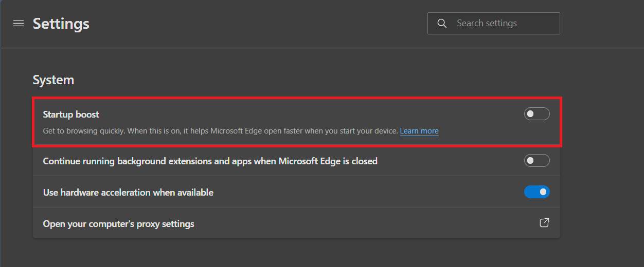Disable hardware acceleration toggle
644x267 pixels.
click(x=536, y=192)
